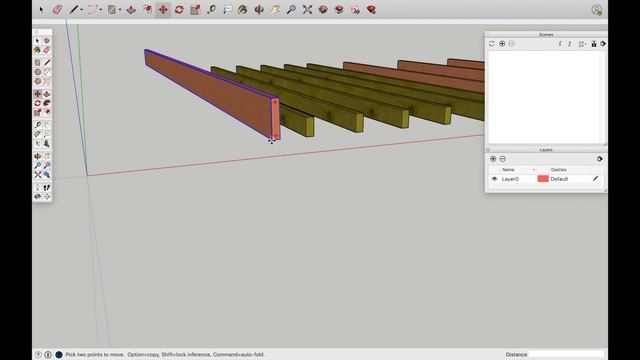Choose Paint Bucket in left tool palette
The height and width of the screenshot is (360, 640).
point(38,50)
